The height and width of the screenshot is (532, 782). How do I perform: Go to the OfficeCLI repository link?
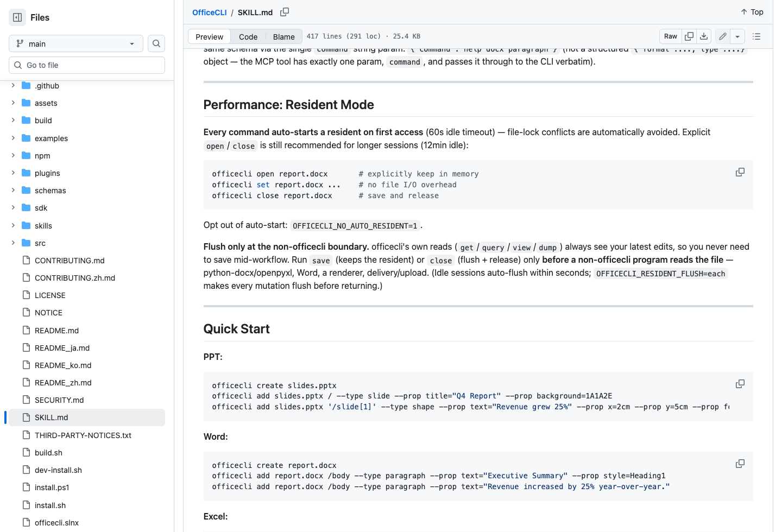(210, 12)
